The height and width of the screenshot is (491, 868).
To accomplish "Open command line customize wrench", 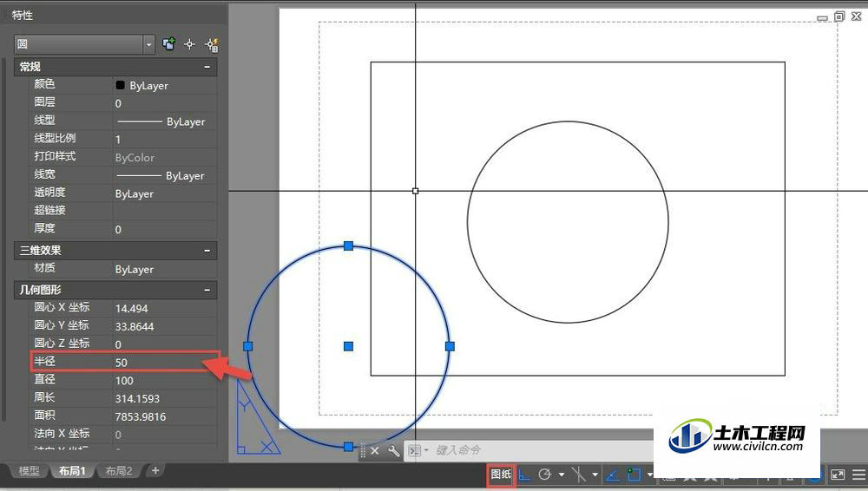I will [393, 450].
